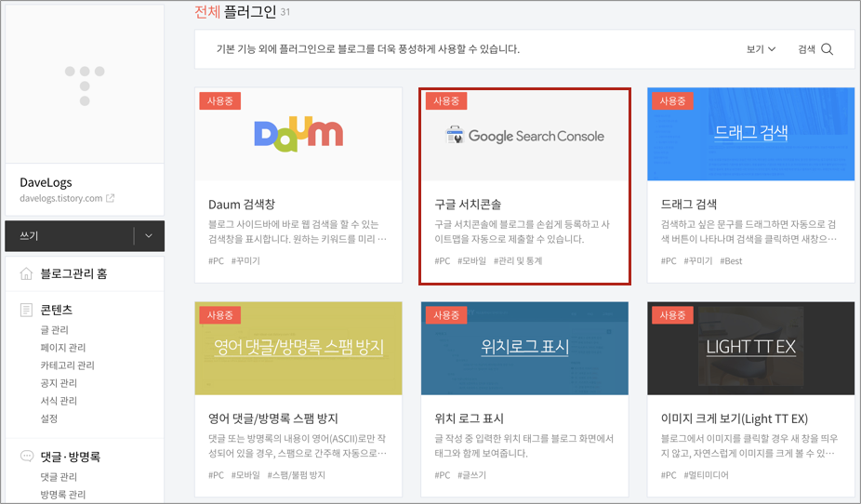Open davelogs.tistory.com blog link

point(61,198)
